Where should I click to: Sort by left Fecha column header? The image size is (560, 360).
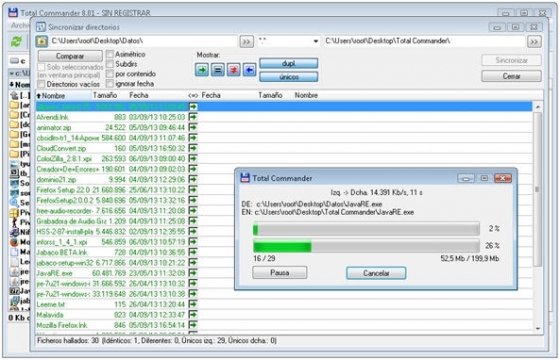(x=139, y=95)
